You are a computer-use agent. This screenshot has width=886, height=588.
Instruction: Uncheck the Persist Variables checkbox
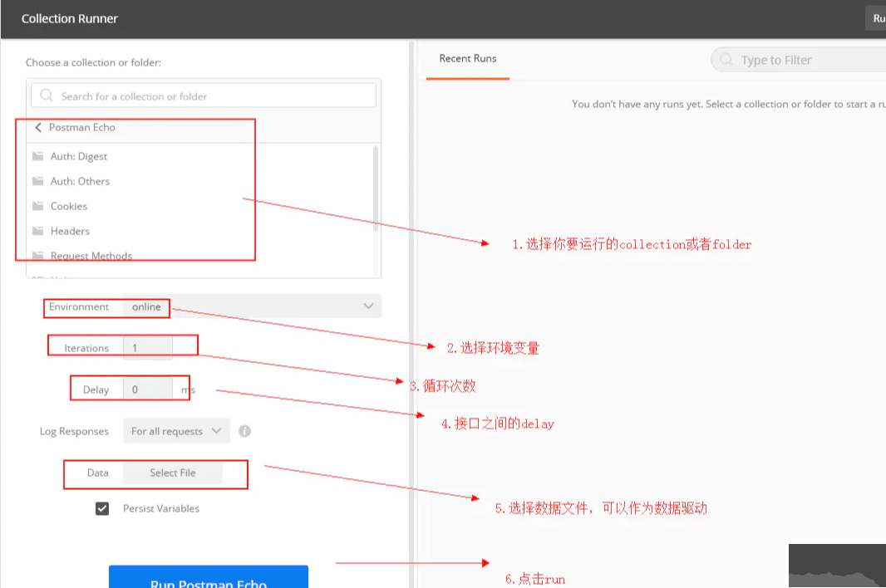(101, 507)
